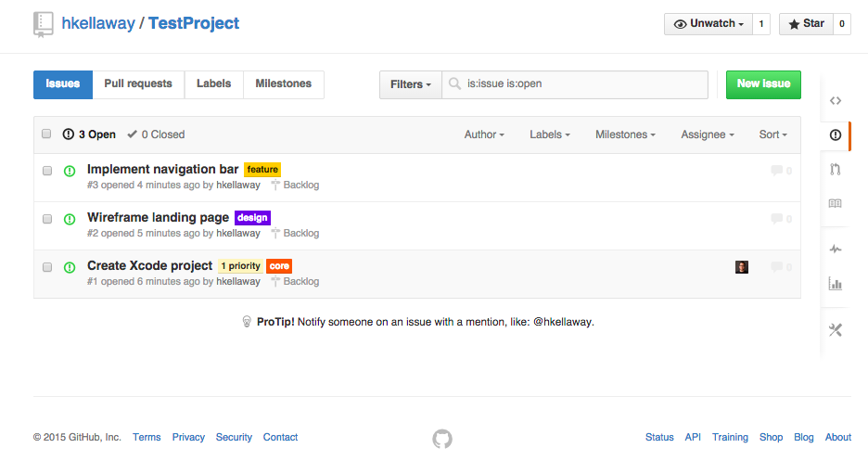Open the TestProject repository link

click(x=194, y=23)
